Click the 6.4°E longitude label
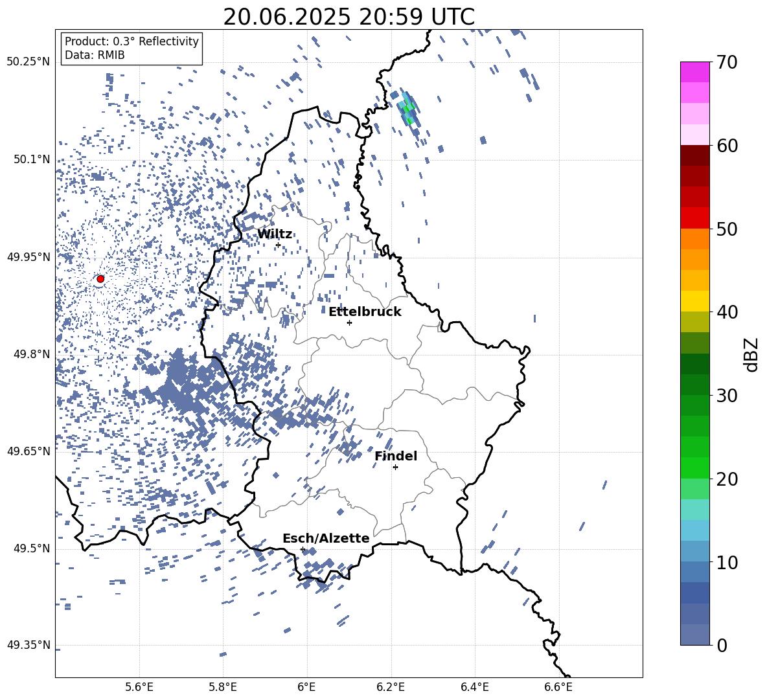Viewport: 767px width, 700px height. (474, 688)
